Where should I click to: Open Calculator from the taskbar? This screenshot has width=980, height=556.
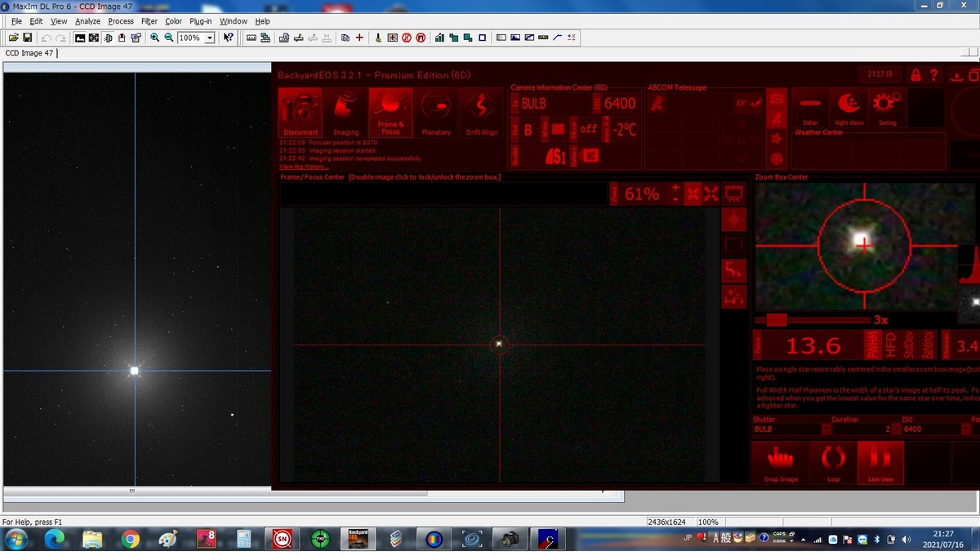pos(243,539)
